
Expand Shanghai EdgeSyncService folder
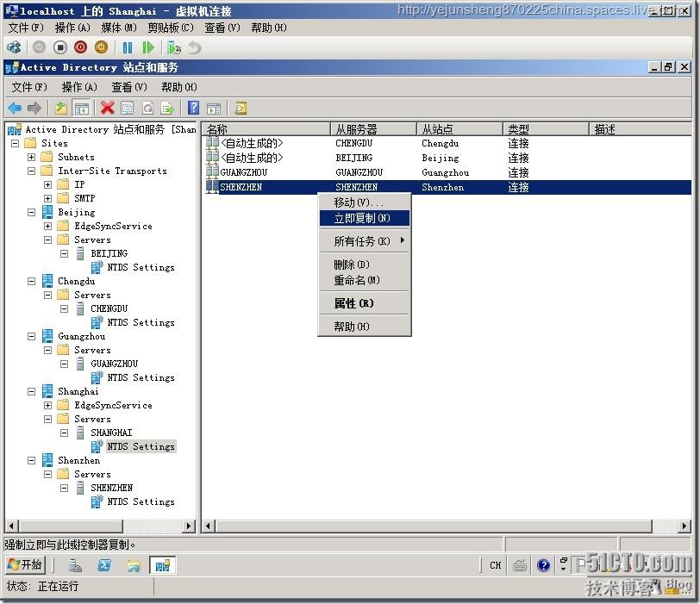coord(47,406)
